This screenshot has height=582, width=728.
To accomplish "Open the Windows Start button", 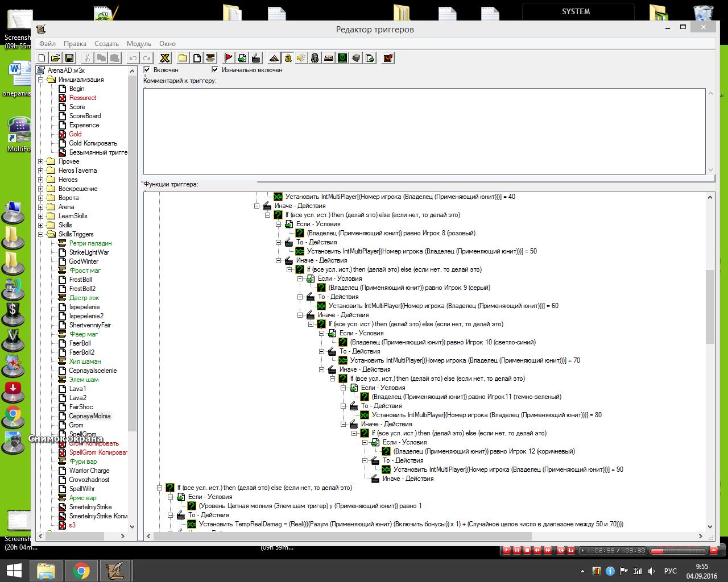I will [x=14, y=570].
